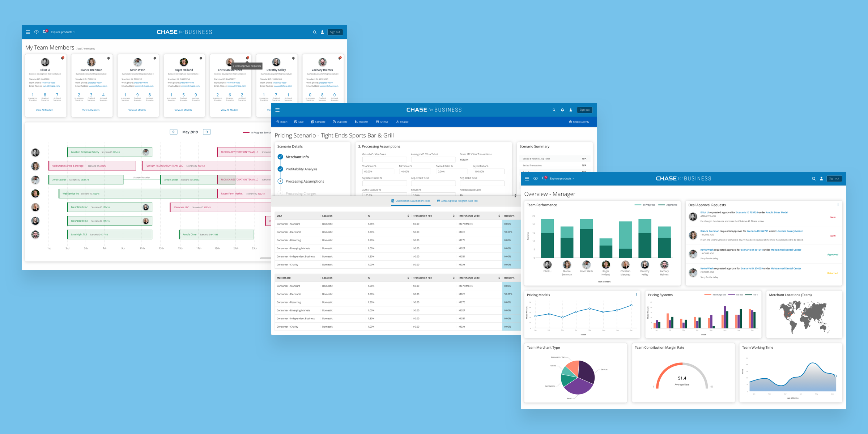The image size is (868, 434).
Task: Click search icon in My Team Members window
Action: (x=315, y=32)
